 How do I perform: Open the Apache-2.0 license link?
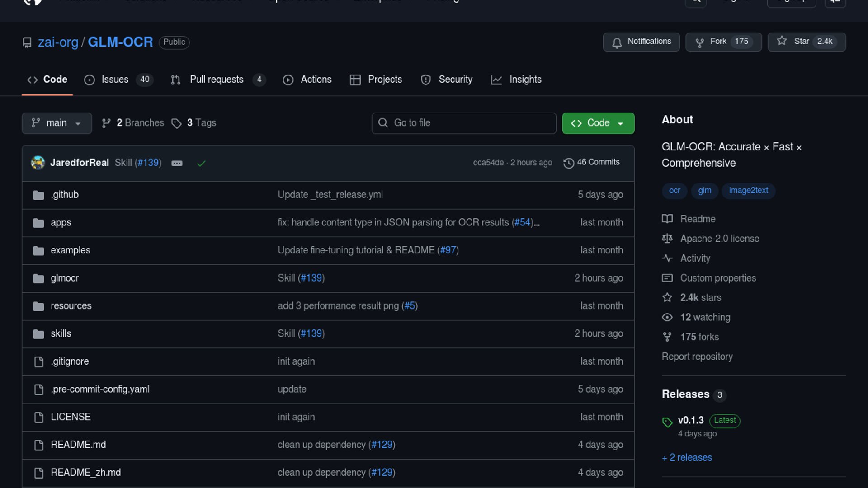tap(719, 239)
